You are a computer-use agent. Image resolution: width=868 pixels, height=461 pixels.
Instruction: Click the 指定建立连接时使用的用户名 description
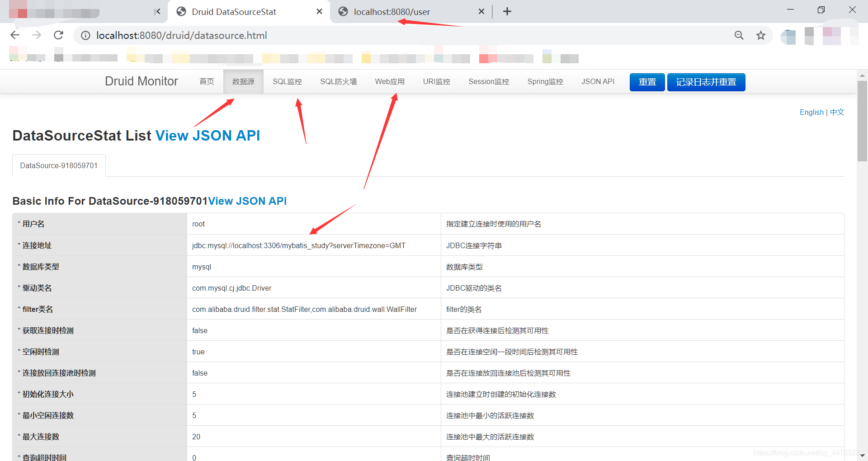494,224
